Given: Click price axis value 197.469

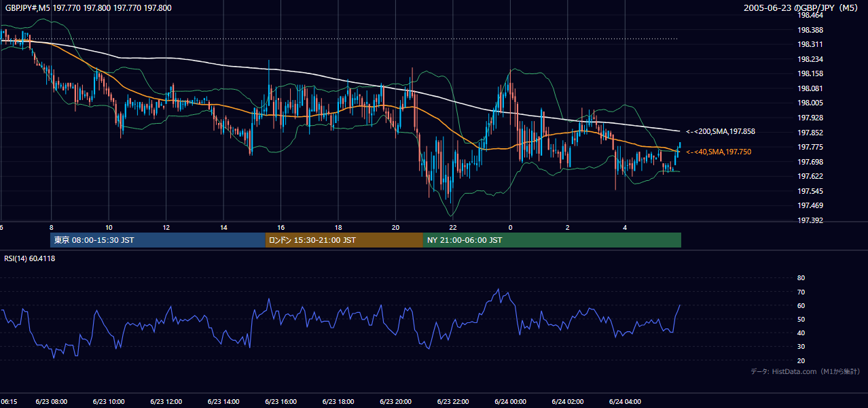Looking at the screenshot, I should 811,205.
